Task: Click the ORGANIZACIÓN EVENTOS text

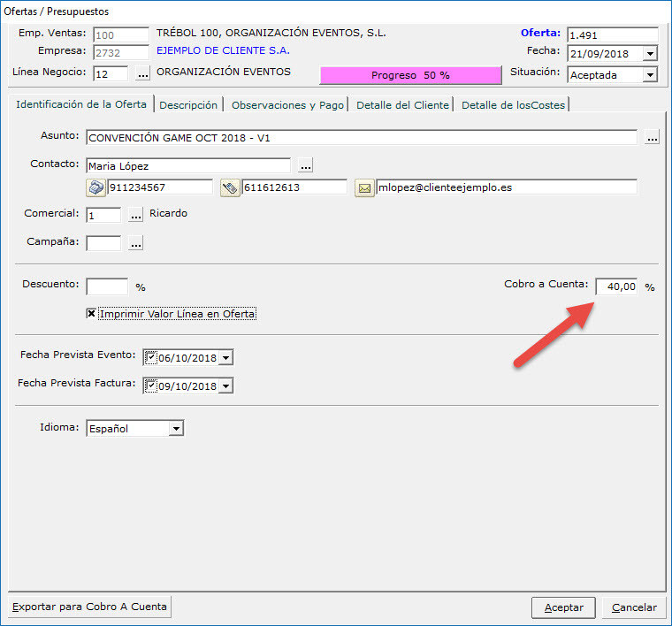Action: (x=224, y=72)
